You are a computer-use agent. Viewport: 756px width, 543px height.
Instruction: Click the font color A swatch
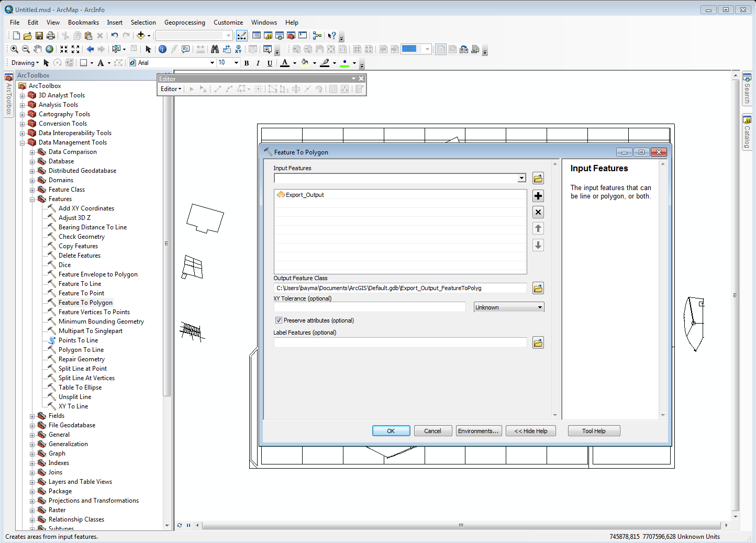(285, 63)
